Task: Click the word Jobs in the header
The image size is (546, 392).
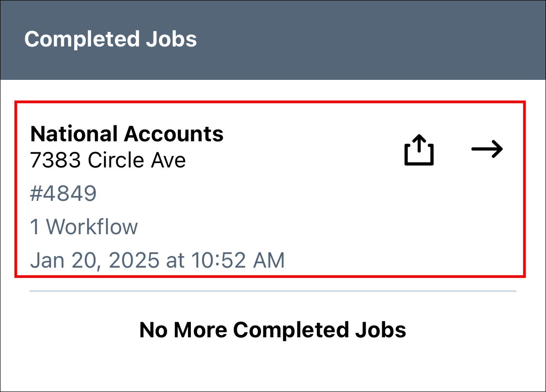Action: 172,39
